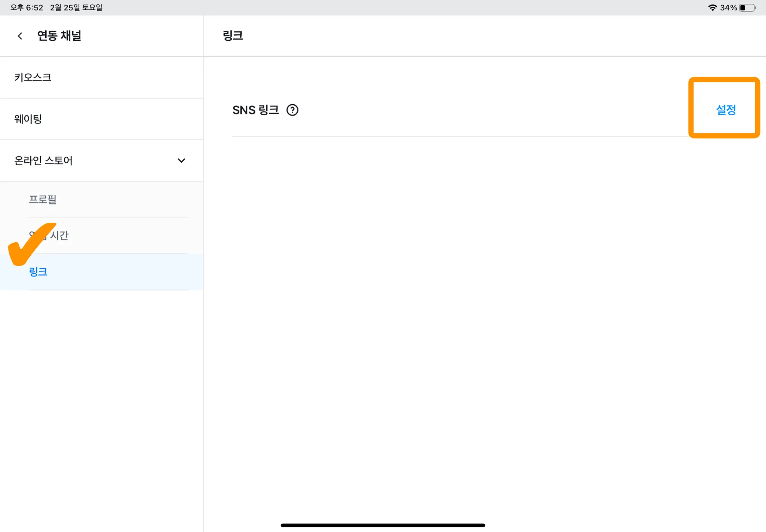Collapse 온라인 스토어 with the chevron arrow

tap(181, 161)
